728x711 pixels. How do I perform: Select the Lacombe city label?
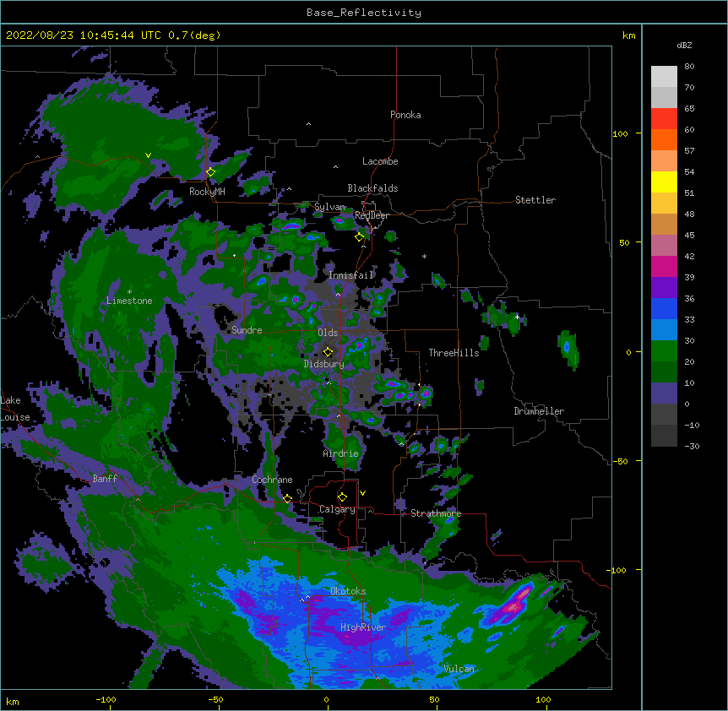coord(380,161)
